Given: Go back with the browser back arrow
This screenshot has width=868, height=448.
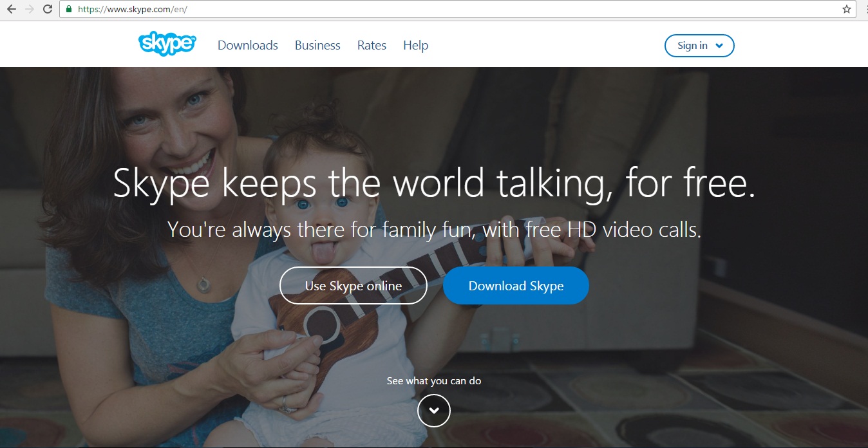Looking at the screenshot, I should [11, 9].
